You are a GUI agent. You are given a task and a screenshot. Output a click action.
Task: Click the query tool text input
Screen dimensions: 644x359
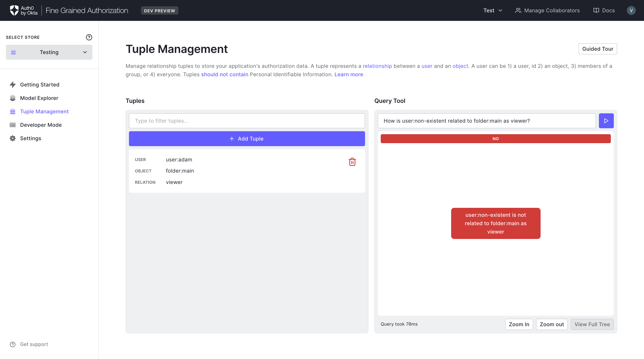click(487, 121)
